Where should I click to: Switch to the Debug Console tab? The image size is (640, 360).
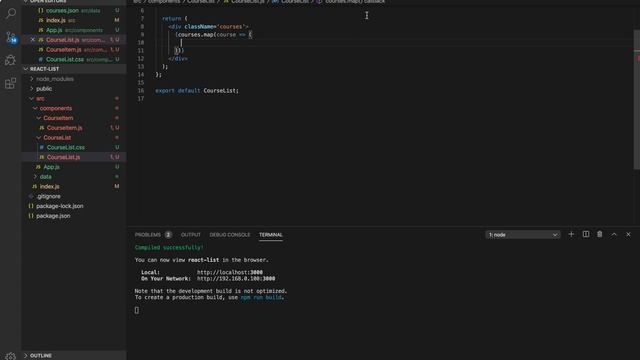tap(230, 235)
